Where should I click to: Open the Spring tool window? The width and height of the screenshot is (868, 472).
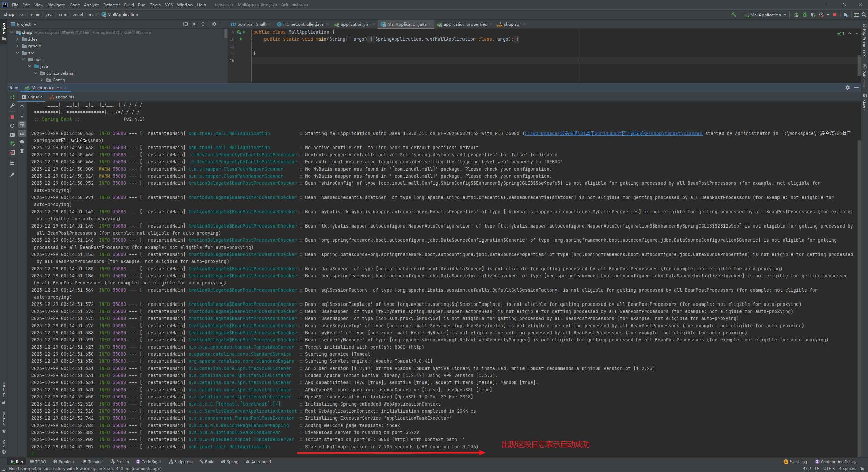click(x=230, y=461)
